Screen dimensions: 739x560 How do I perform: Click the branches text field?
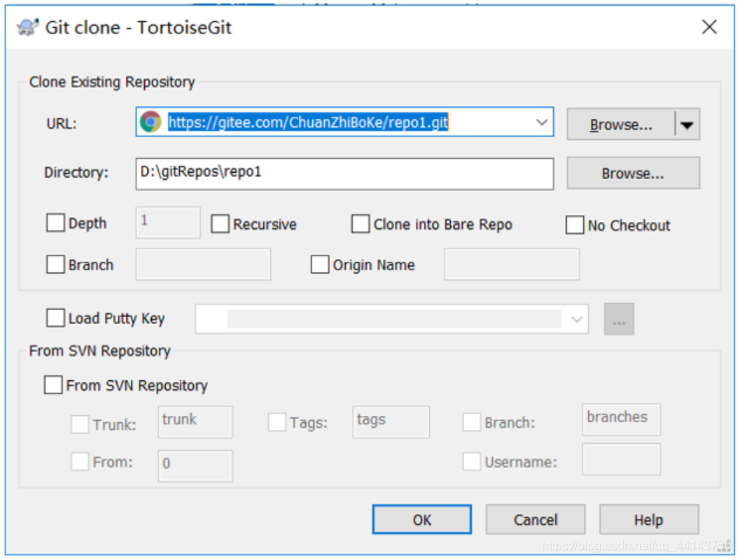coord(621,420)
